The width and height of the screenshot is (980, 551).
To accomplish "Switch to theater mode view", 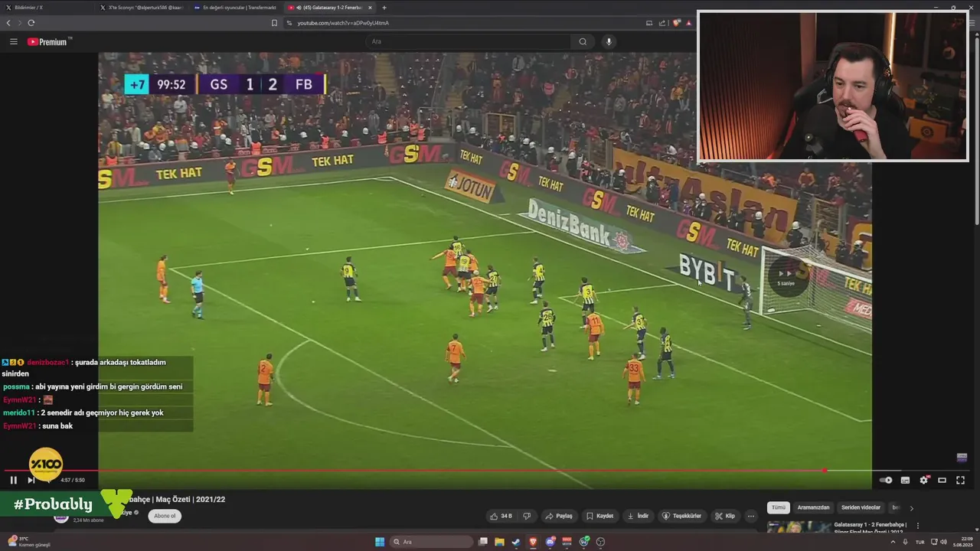I will [x=942, y=480].
